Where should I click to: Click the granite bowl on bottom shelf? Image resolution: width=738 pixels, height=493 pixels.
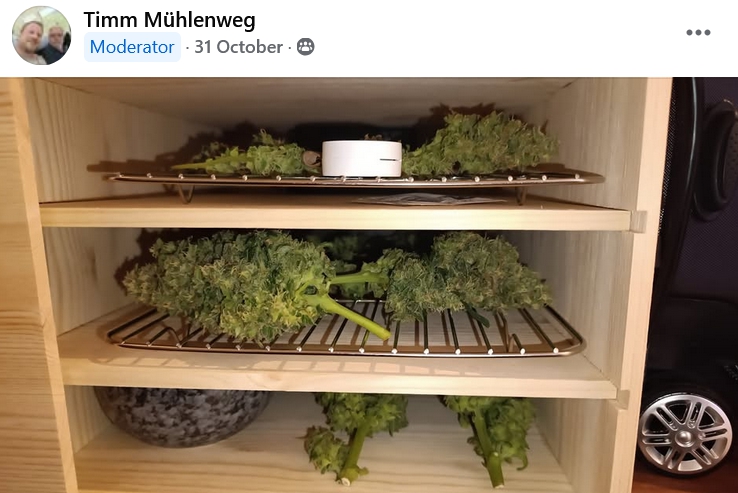click(181, 417)
